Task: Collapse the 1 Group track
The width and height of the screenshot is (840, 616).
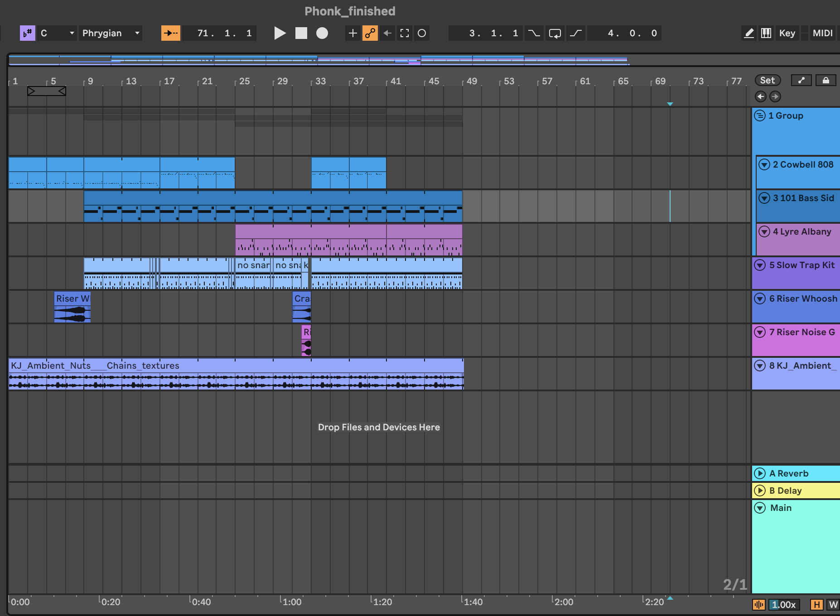Action: pyautogui.click(x=760, y=115)
